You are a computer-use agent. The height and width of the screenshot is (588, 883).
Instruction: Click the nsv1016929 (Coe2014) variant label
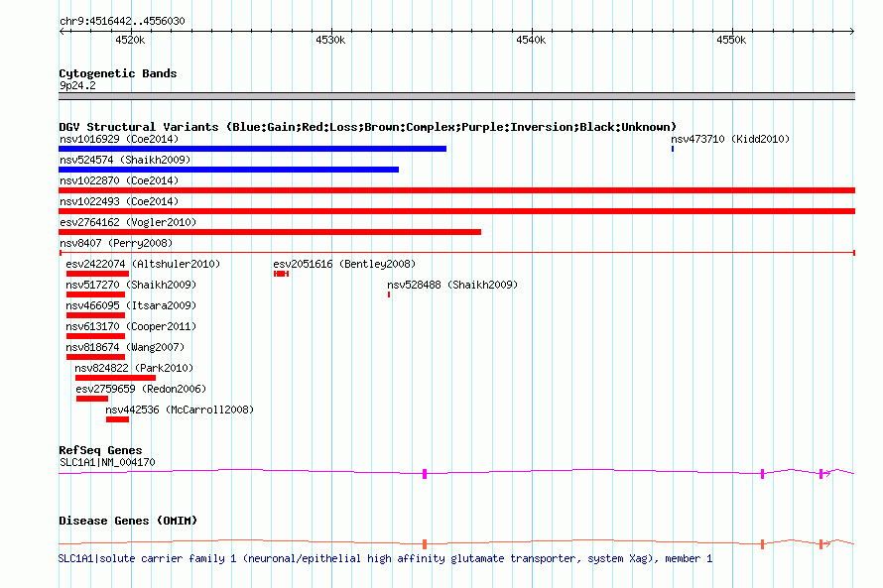[x=119, y=139]
